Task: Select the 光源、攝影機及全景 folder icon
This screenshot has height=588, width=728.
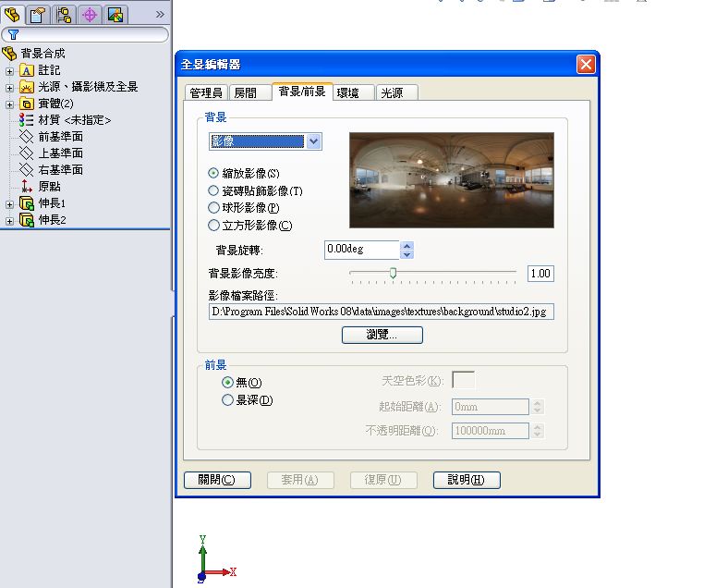Action: point(27,87)
